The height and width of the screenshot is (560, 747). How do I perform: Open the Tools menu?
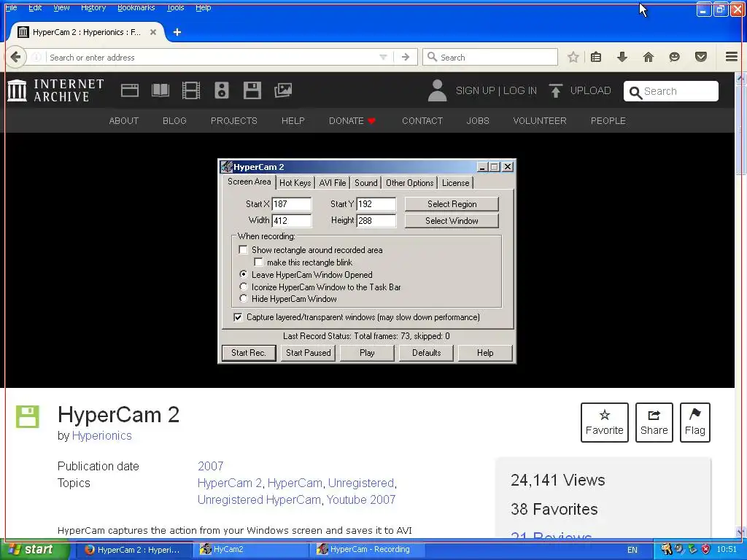click(175, 7)
